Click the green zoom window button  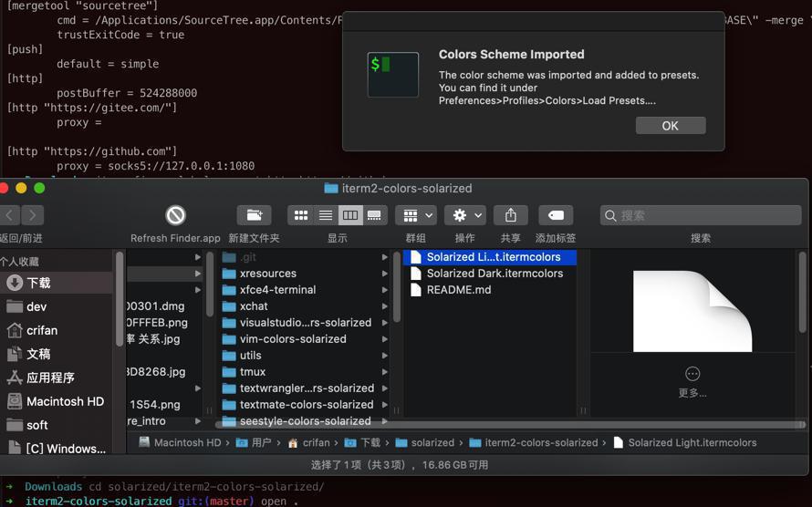tap(39, 189)
